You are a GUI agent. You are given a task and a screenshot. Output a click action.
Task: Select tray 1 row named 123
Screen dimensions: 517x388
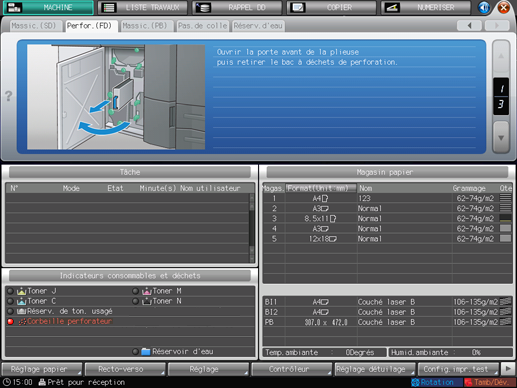(x=387, y=198)
